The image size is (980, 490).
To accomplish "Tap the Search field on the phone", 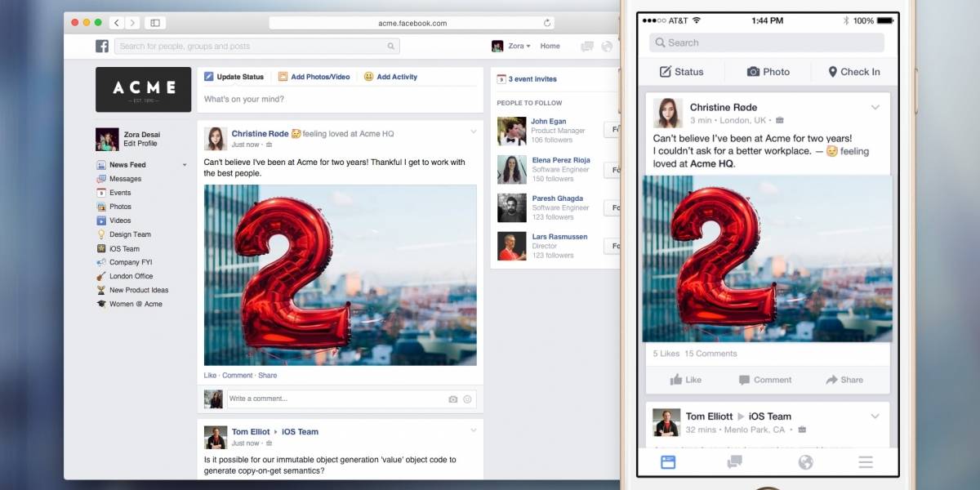I will pos(767,42).
